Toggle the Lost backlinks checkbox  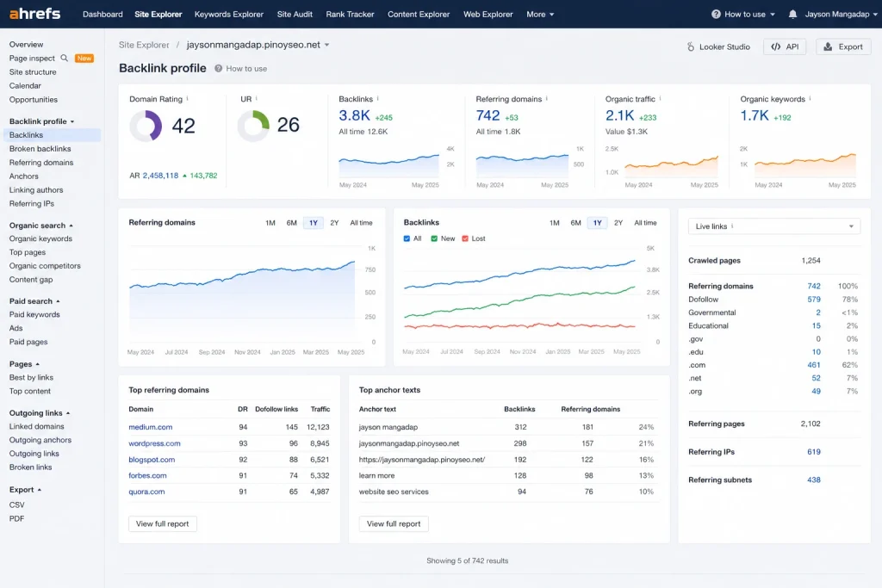click(465, 238)
